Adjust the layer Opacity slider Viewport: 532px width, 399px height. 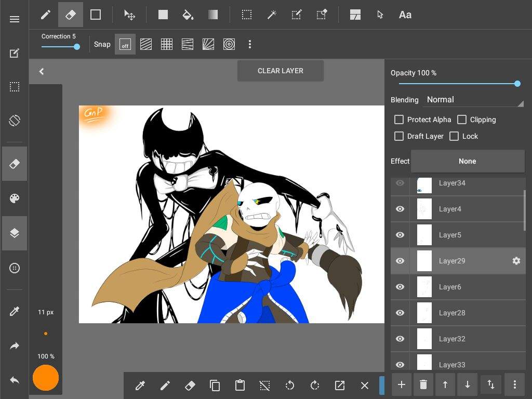(x=458, y=84)
